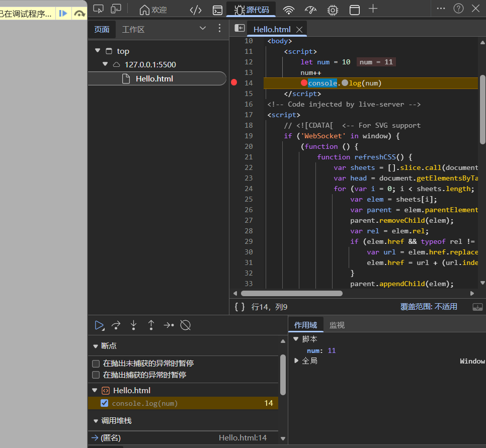
Task: Expand the 全局 global scope
Action: (296, 361)
